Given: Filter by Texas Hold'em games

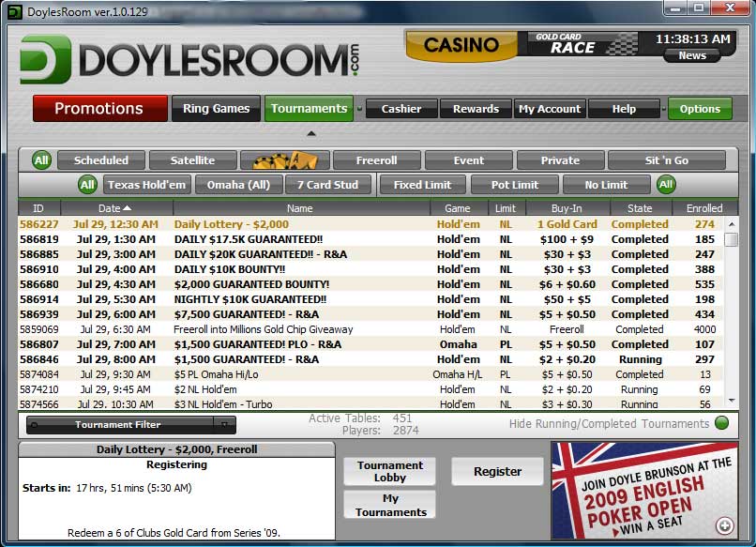Looking at the screenshot, I should coord(146,185).
